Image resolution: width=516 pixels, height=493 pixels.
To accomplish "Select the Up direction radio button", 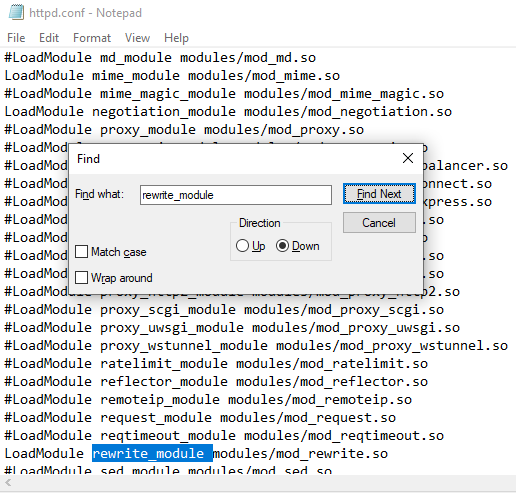I will (x=242, y=246).
